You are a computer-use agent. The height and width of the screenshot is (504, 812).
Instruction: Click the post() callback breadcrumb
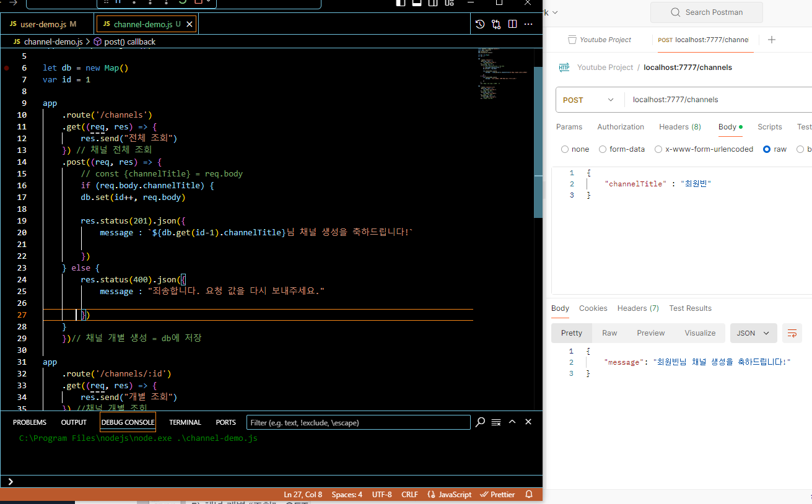[x=124, y=41]
